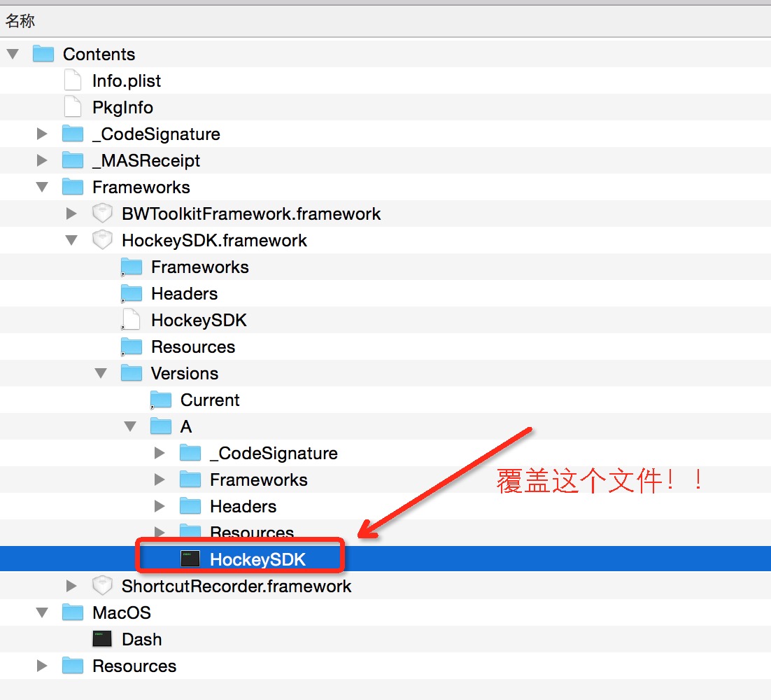Image resolution: width=771 pixels, height=700 pixels.
Task: Select the MacOS folder name
Action: (122, 612)
